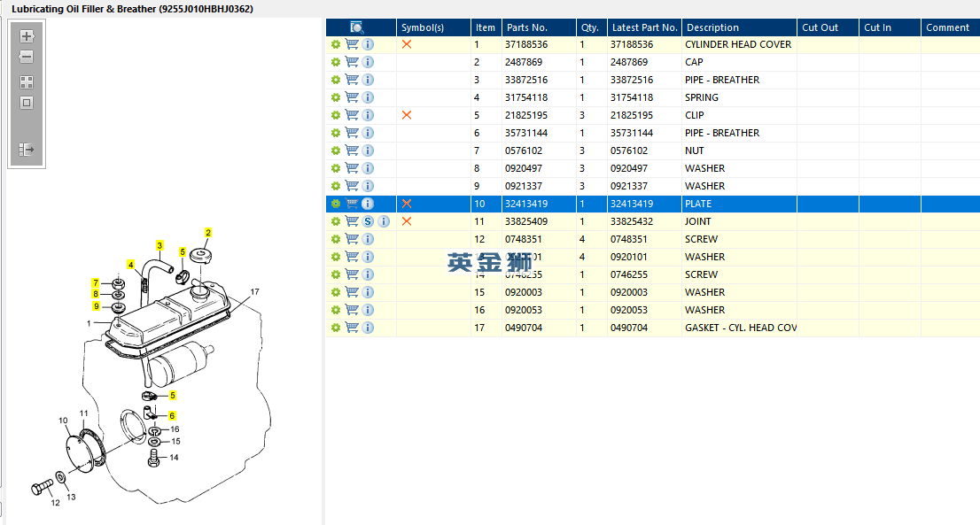Image resolution: width=980 pixels, height=525 pixels.
Task: Open info for item 3 PIPE - BREATHER
Action: [368, 80]
